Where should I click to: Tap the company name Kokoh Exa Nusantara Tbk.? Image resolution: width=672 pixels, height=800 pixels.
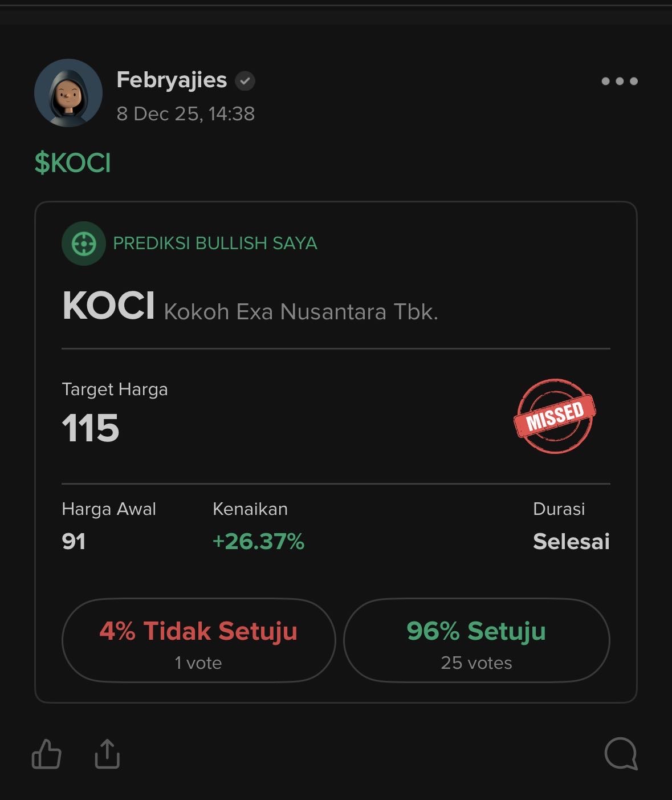click(x=301, y=312)
